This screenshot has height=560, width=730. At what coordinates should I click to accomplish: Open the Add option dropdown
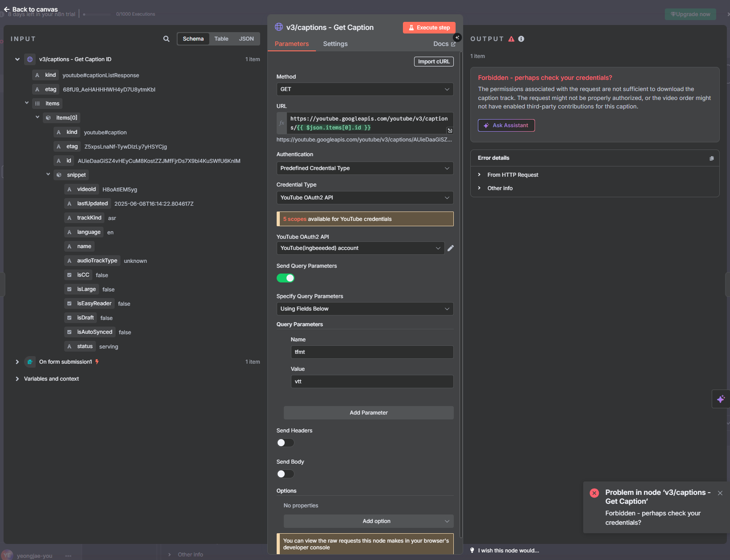[x=369, y=521]
